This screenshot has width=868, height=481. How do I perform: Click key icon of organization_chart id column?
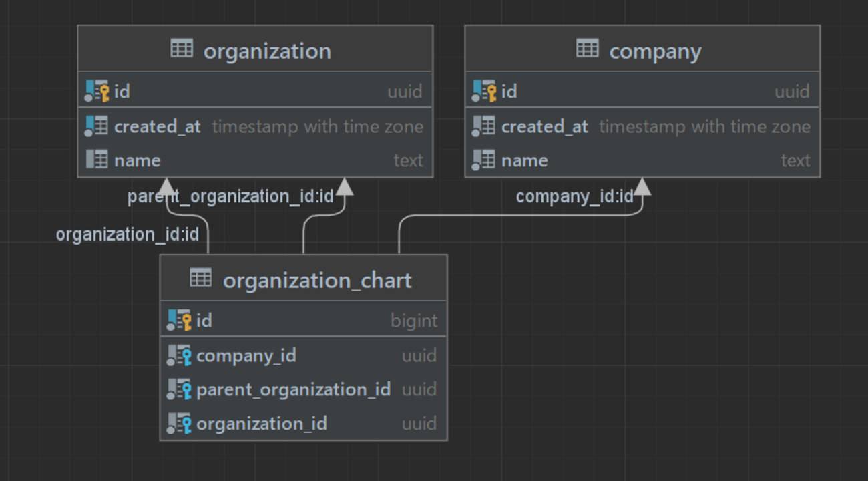[x=179, y=321]
